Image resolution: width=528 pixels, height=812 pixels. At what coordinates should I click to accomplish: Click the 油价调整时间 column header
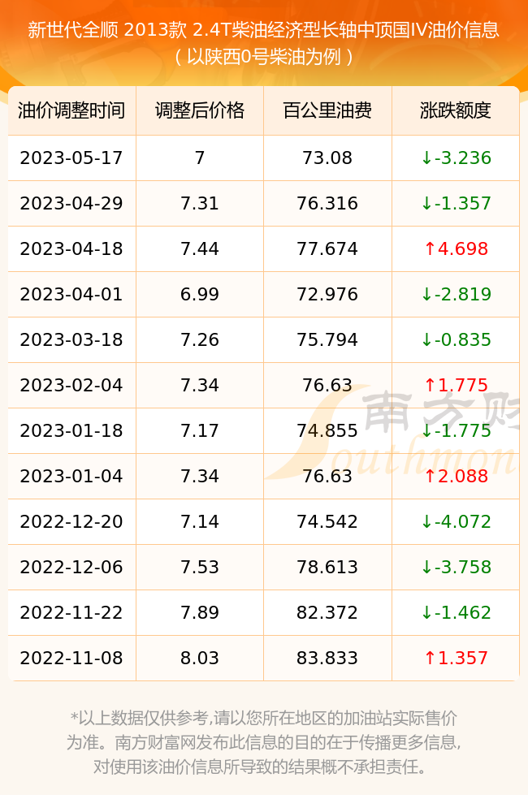coord(71,110)
